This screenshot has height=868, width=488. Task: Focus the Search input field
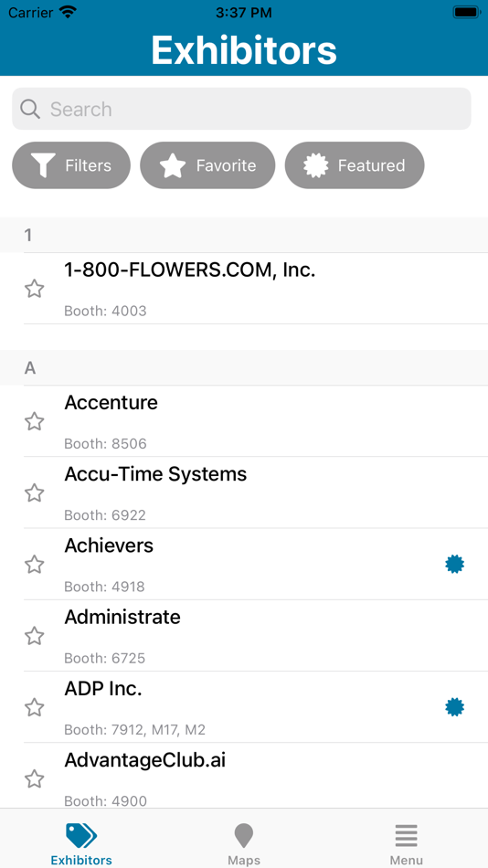coord(241,109)
